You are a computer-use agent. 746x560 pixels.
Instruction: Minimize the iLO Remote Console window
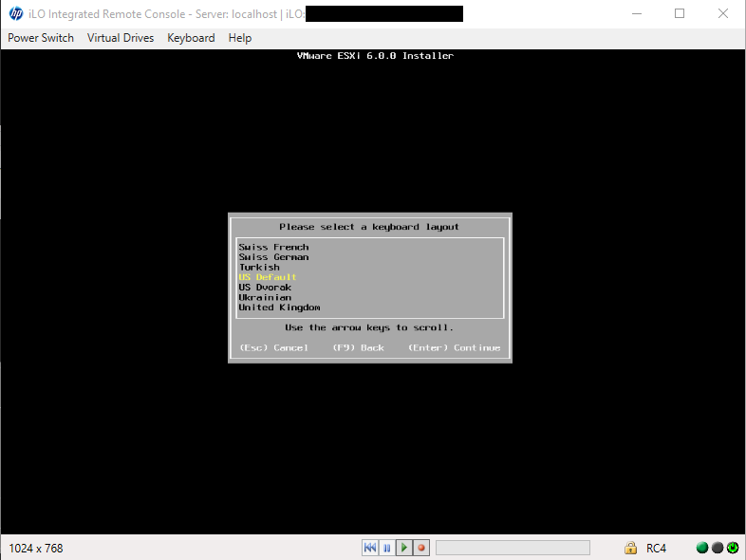coord(637,13)
